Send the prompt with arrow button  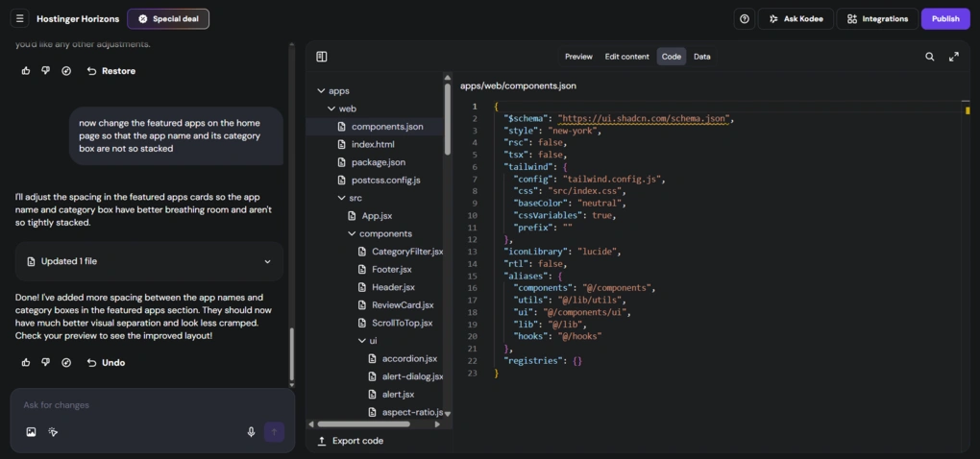274,431
